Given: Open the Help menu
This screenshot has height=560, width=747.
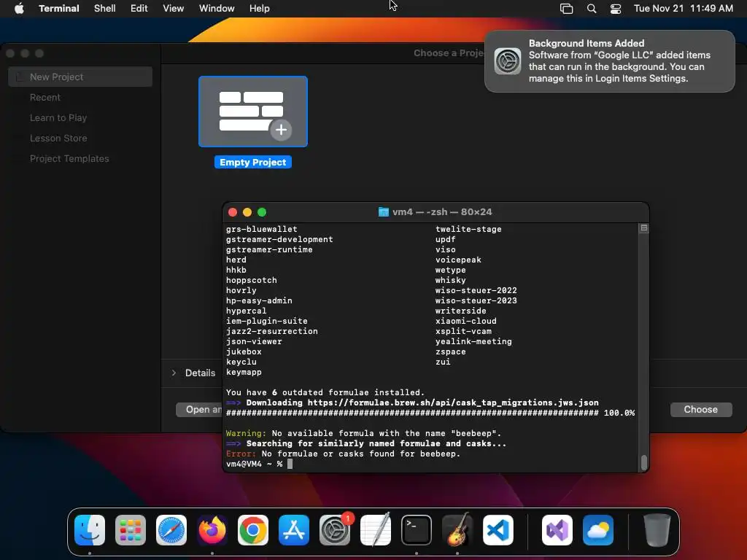Looking at the screenshot, I should 260,9.
